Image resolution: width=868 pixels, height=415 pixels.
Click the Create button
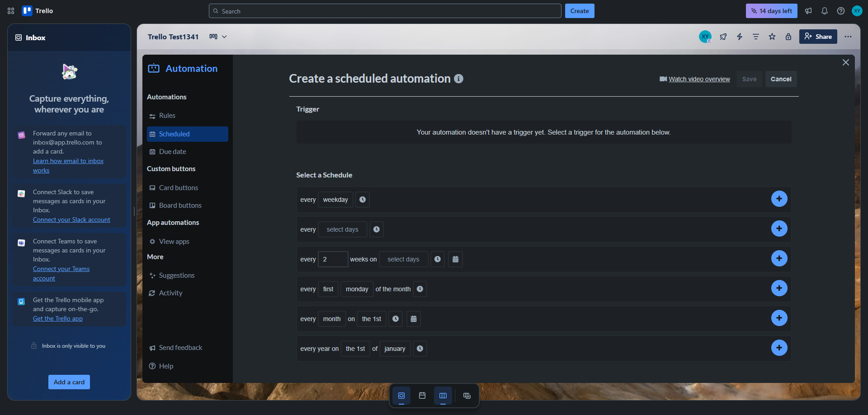pyautogui.click(x=580, y=11)
